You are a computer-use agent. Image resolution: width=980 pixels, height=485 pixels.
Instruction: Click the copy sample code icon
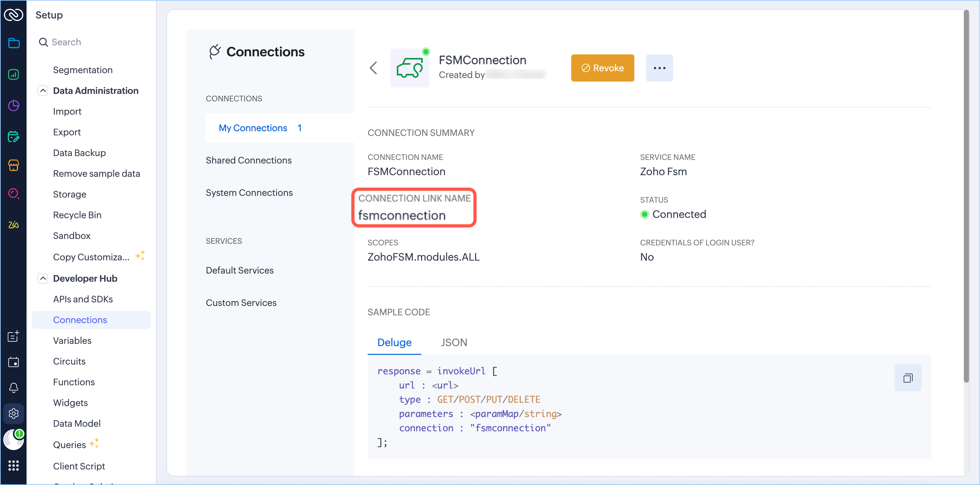click(x=908, y=378)
